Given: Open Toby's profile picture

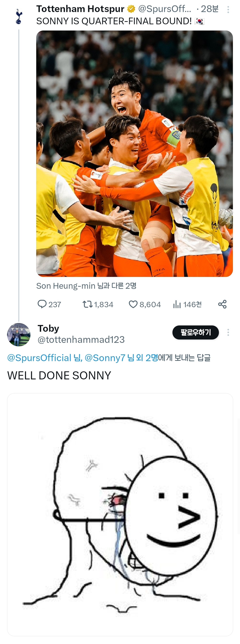Looking at the screenshot, I should tap(19, 334).
